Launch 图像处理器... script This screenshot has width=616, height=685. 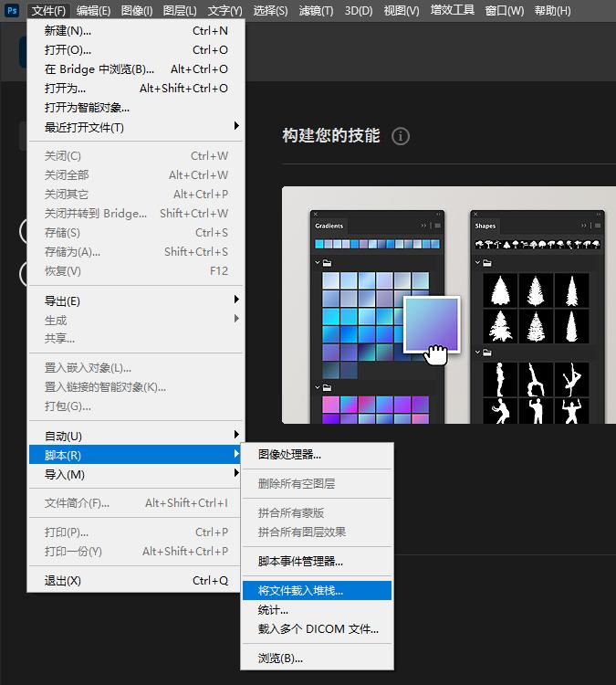[x=317, y=455]
